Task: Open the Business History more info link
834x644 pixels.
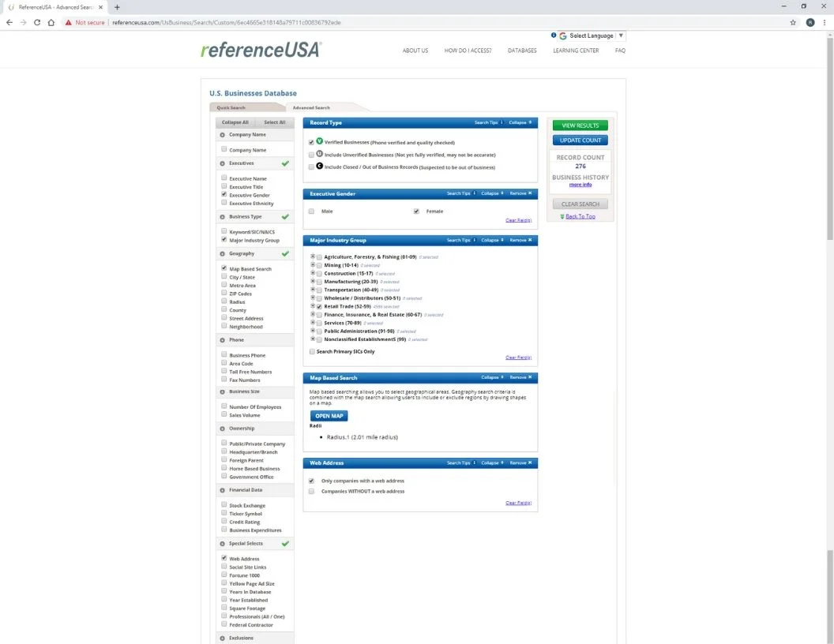Action: click(x=580, y=185)
